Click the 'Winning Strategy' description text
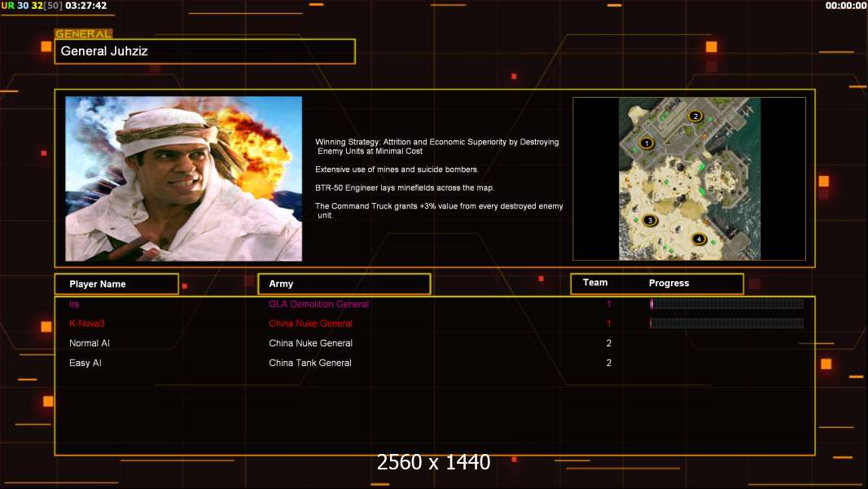Screen dimensions: 868x489 (x=436, y=146)
